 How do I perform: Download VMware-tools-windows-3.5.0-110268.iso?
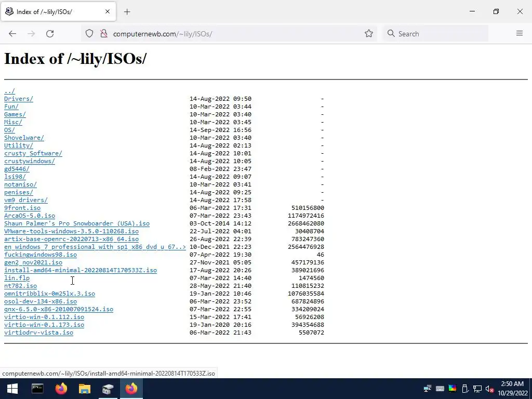(71, 231)
